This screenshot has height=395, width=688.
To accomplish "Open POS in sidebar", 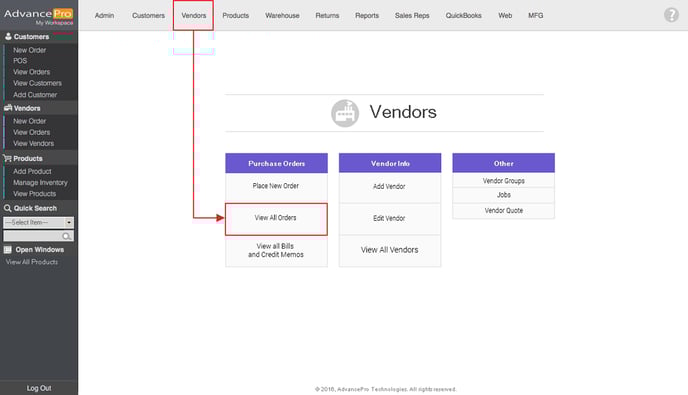I will [20, 61].
